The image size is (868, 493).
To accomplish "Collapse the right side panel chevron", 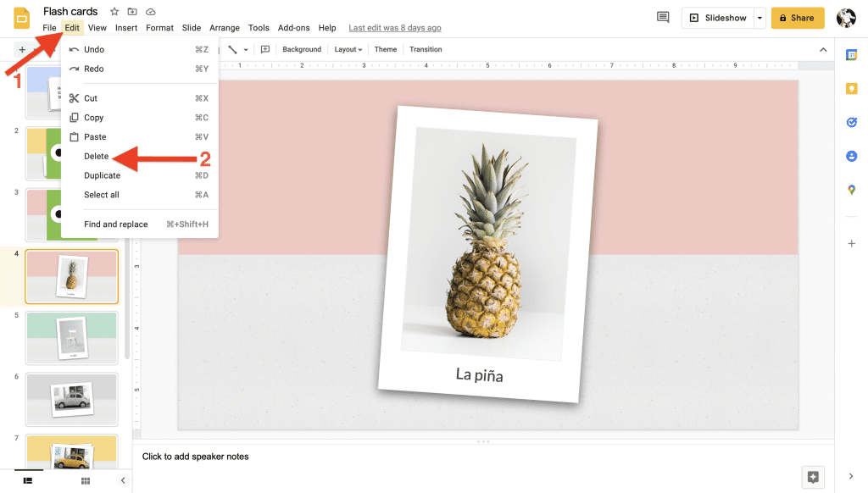I will coord(851,477).
